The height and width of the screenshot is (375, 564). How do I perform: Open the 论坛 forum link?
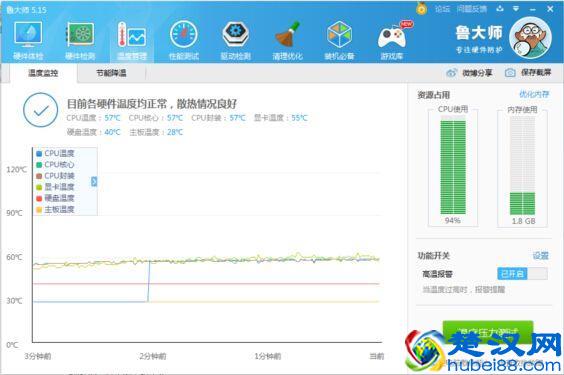(442, 9)
